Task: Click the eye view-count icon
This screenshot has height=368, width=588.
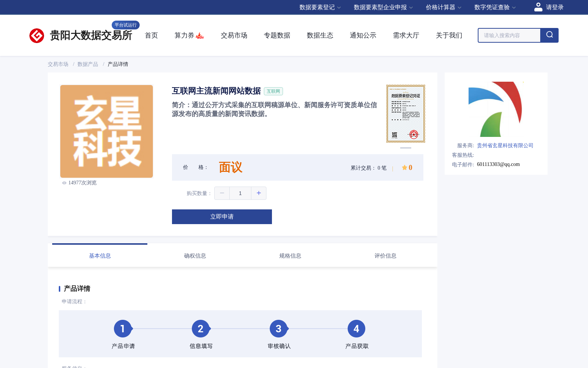Action: [x=64, y=183]
